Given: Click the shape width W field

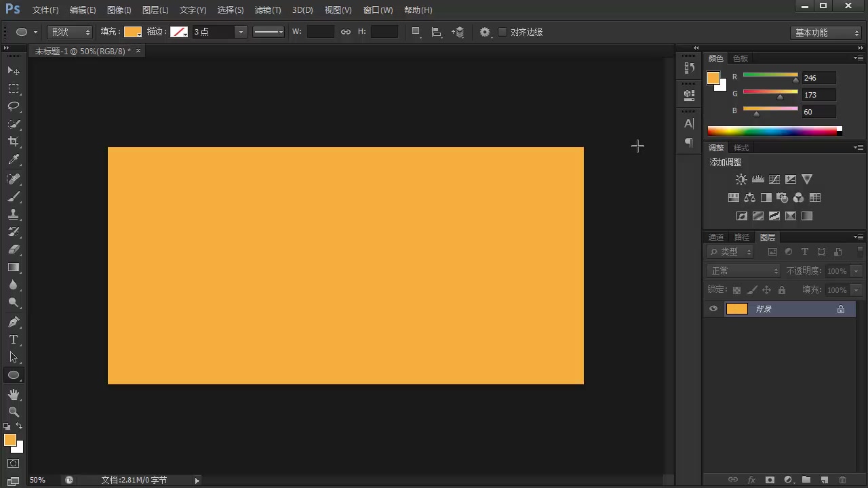Looking at the screenshot, I should pyautogui.click(x=321, y=32).
